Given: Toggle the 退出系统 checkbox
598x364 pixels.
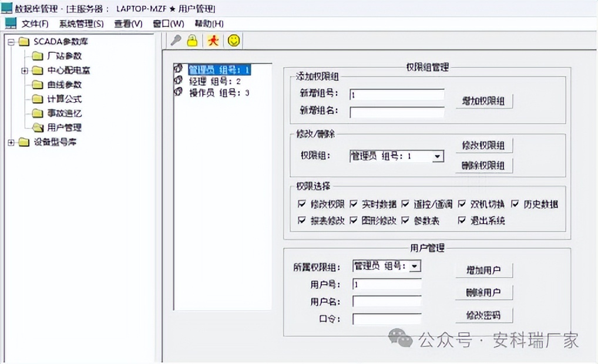Looking at the screenshot, I should pyautogui.click(x=462, y=220).
